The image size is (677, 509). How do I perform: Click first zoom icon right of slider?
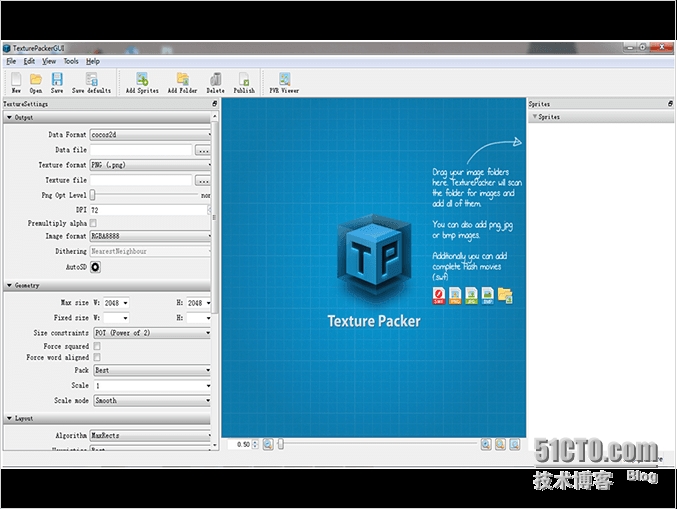pos(486,444)
